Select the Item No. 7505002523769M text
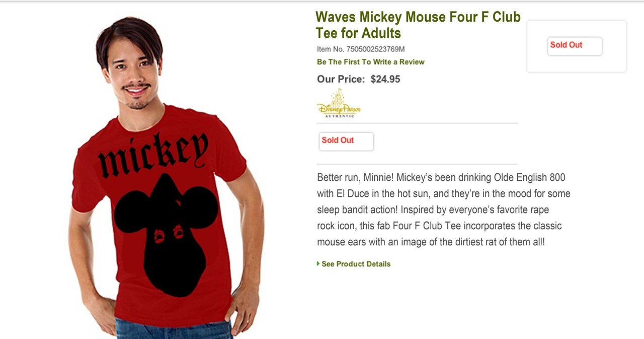Viewport: 644px width, 339px height. point(361,49)
